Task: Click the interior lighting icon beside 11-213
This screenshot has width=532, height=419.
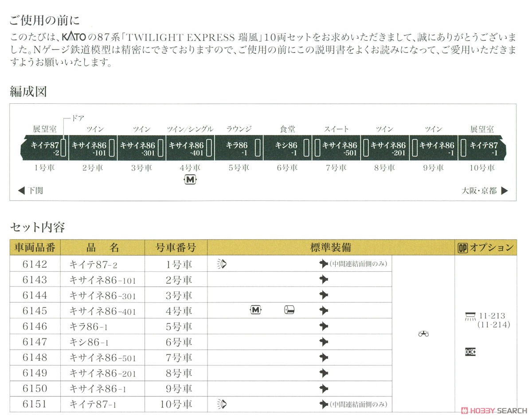Action: (x=469, y=316)
